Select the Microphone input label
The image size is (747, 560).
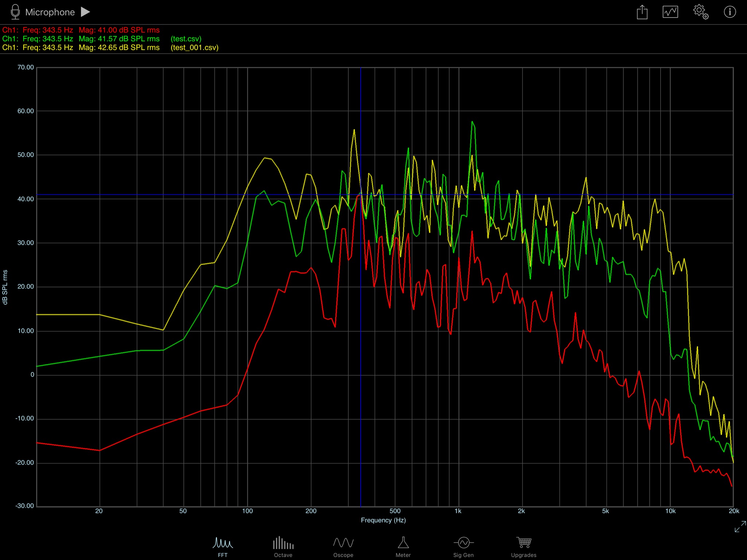pos(50,12)
